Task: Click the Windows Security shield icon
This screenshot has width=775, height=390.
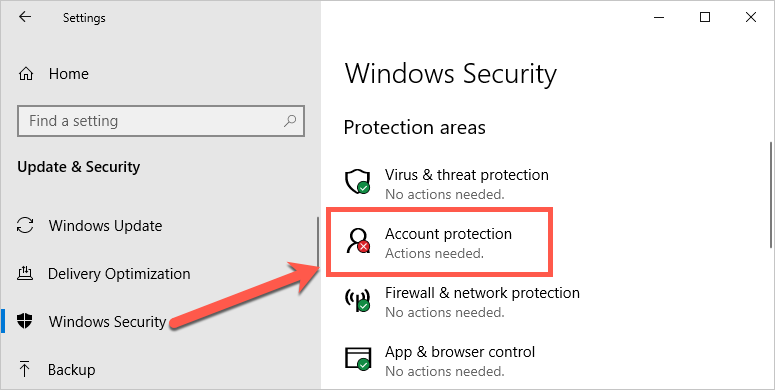Action: coord(25,321)
